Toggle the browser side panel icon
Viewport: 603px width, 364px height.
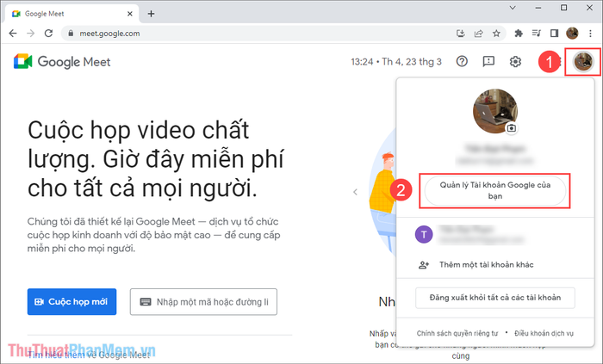coord(554,34)
